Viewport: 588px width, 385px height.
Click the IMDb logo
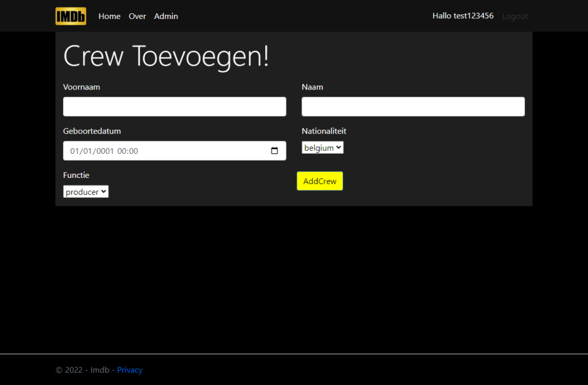coord(71,16)
